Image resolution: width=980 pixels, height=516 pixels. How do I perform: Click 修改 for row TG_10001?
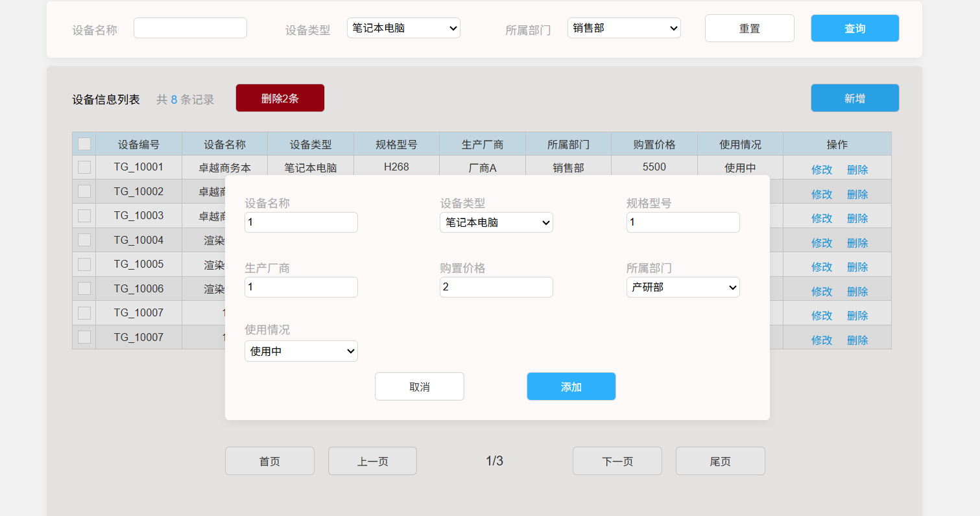tap(822, 170)
